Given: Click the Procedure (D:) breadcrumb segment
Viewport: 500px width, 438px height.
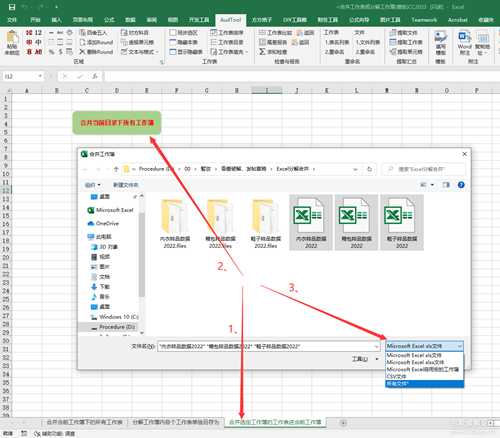Looking at the screenshot, I should click(x=156, y=169).
